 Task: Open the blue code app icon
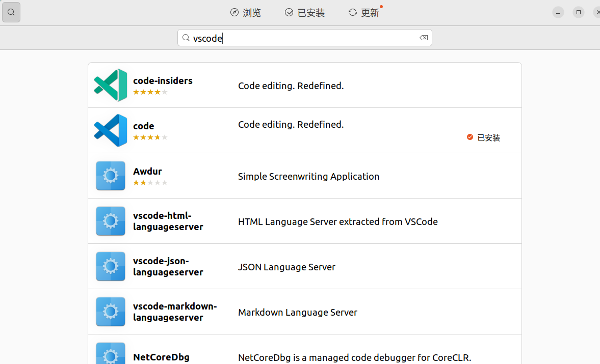[x=111, y=130]
